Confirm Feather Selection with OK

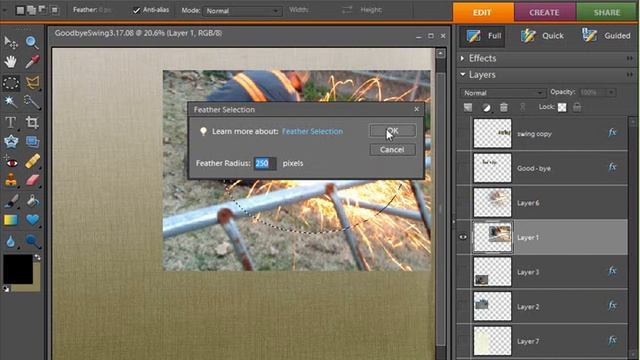coord(393,131)
